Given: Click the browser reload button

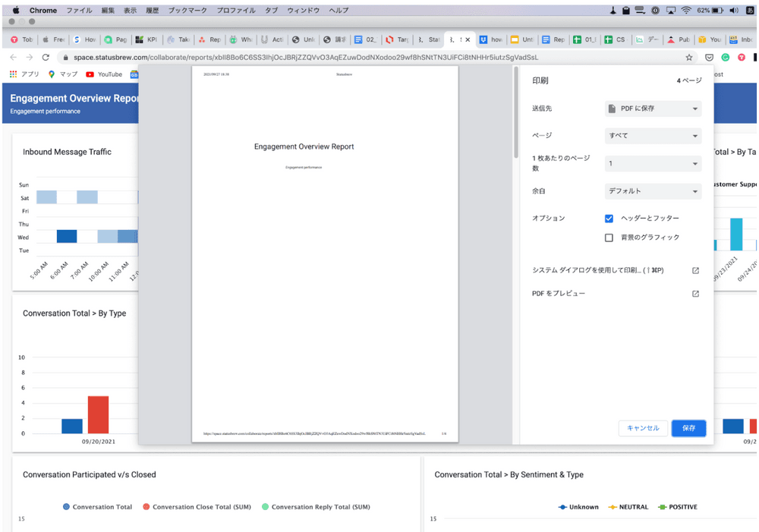Looking at the screenshot, I should tap(46, 57).
